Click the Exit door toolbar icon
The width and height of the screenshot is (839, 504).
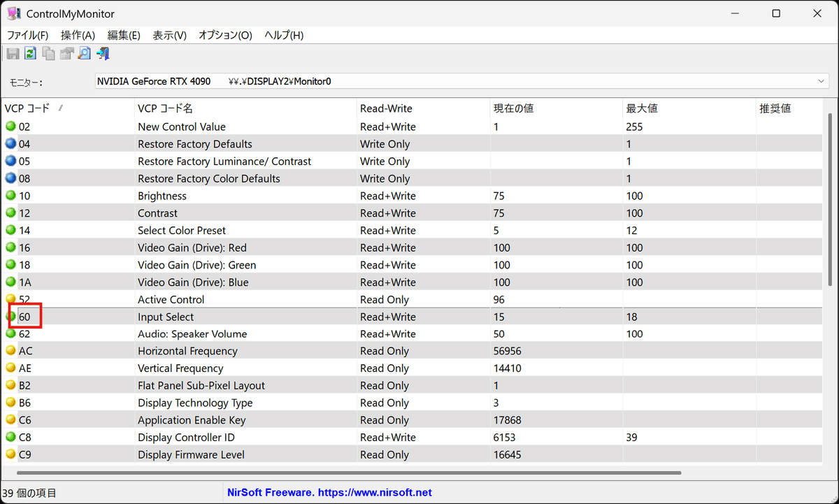pyautogui.click(x=103, y=53)
